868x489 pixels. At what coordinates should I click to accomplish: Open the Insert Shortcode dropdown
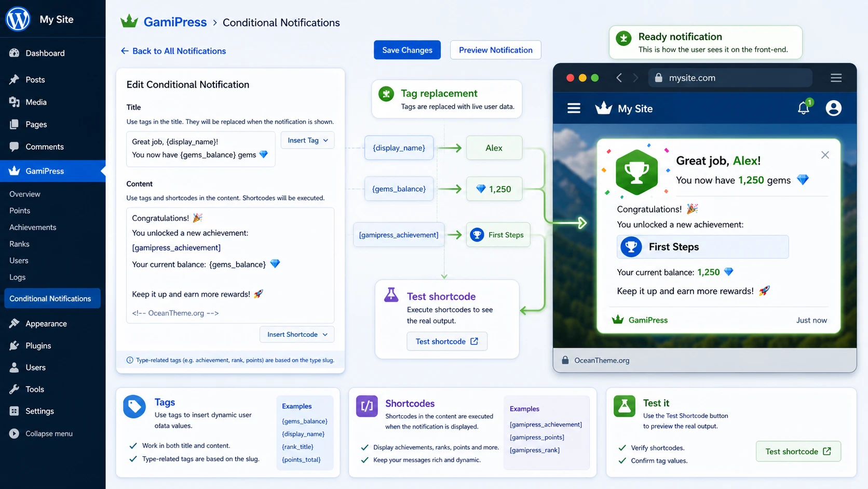coord(297,334)
